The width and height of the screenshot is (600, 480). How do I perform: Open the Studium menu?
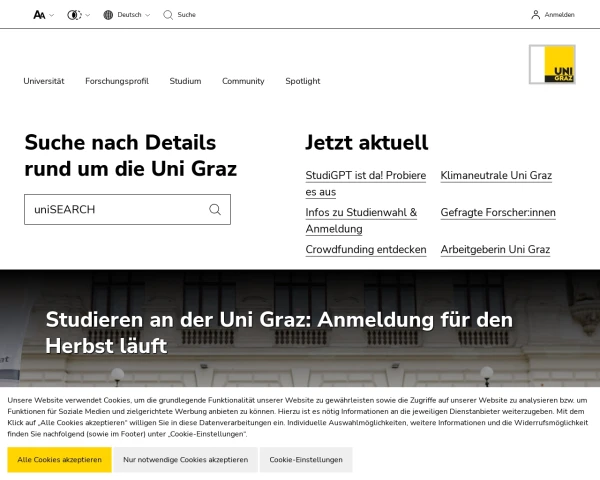185,81
